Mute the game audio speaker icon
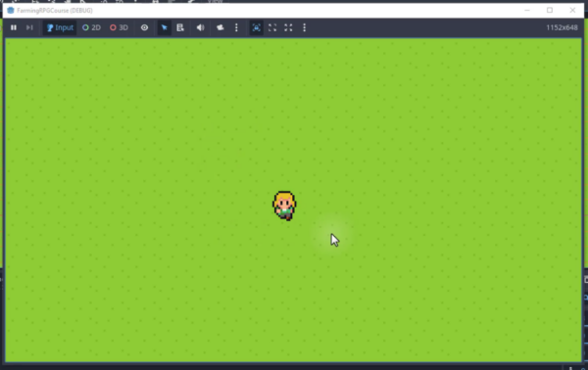The height and width of the screenshot is (370, 588). tap(201, 27)
